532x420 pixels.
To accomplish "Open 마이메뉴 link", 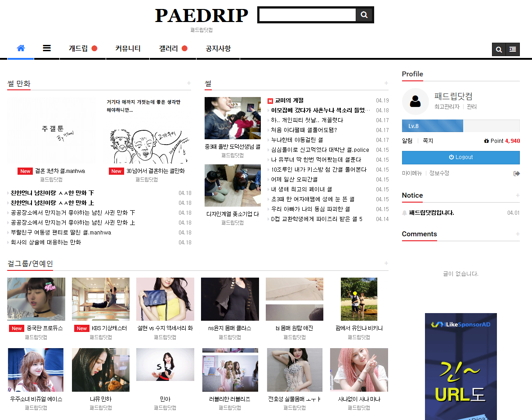I will (x=412, y=173).
